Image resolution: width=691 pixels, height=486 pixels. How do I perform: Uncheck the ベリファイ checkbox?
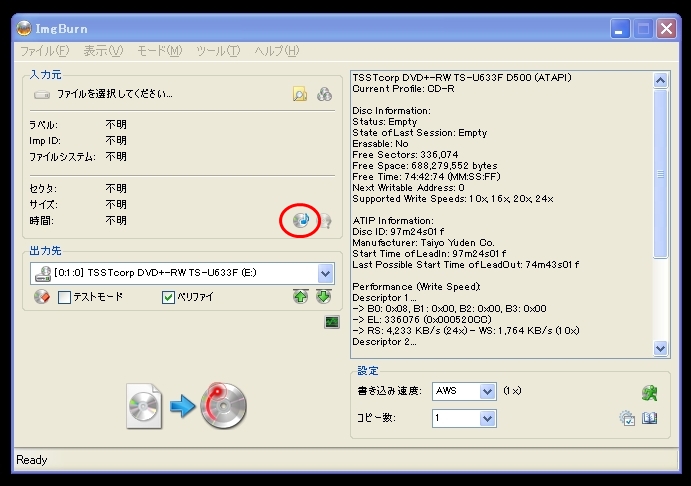(x=168, y=297)
